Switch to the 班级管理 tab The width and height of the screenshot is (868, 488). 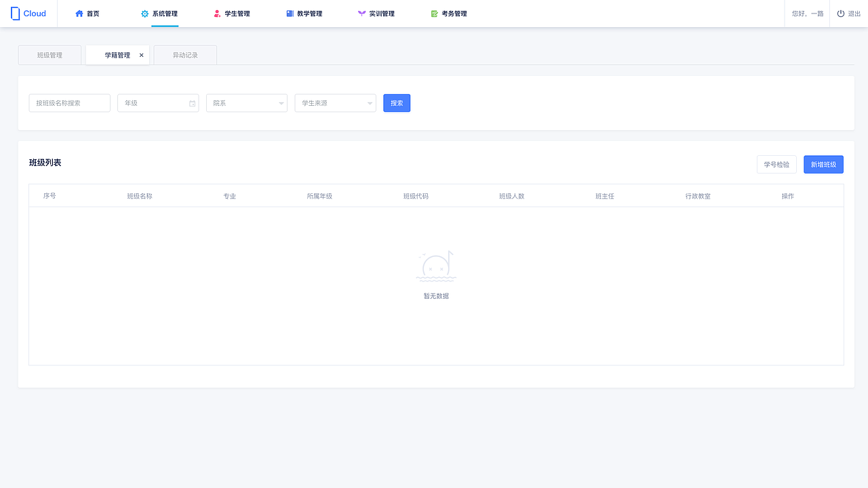49,55
